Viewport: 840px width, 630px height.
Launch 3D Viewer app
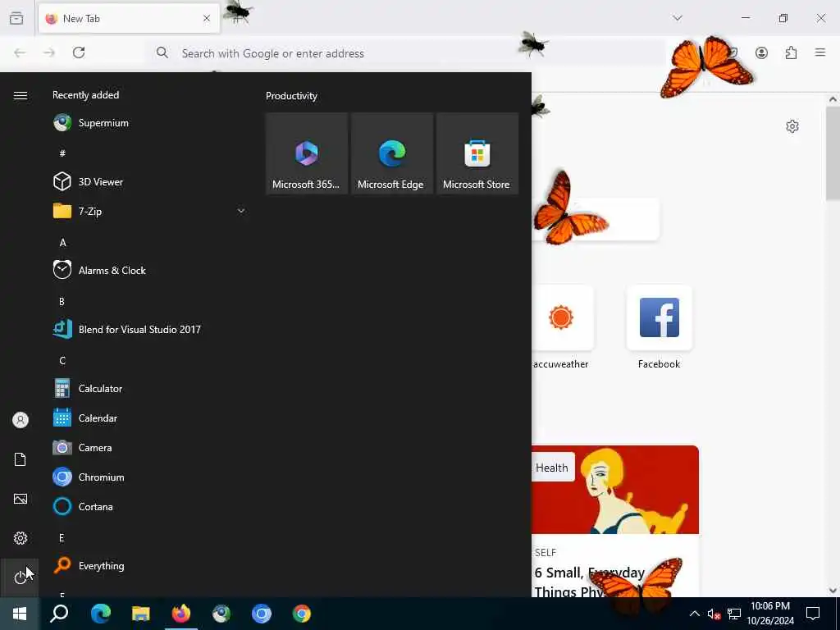tap(149, 181)
